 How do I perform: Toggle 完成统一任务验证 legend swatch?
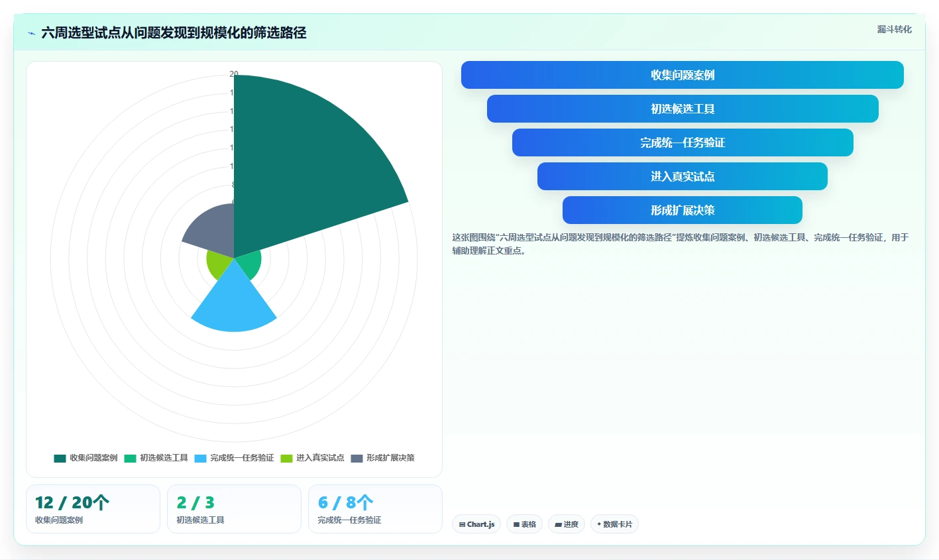click(200, 458)
